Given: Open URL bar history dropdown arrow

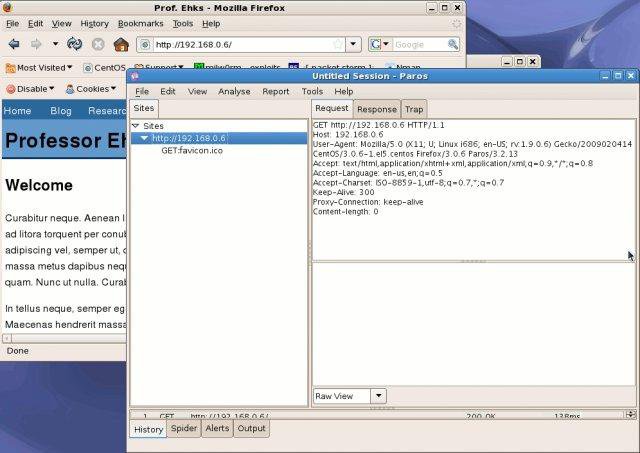Looking at the screenshot, I should coord(353,44).
